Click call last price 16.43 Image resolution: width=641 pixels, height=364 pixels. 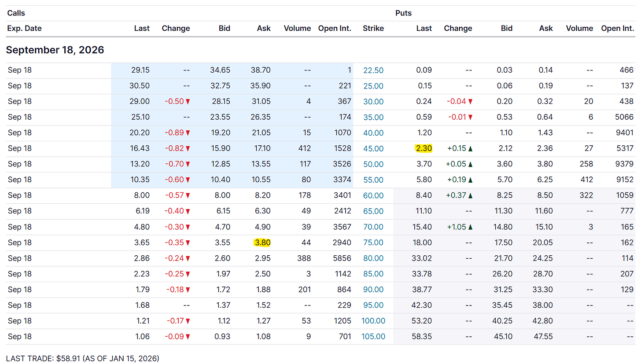141,149
